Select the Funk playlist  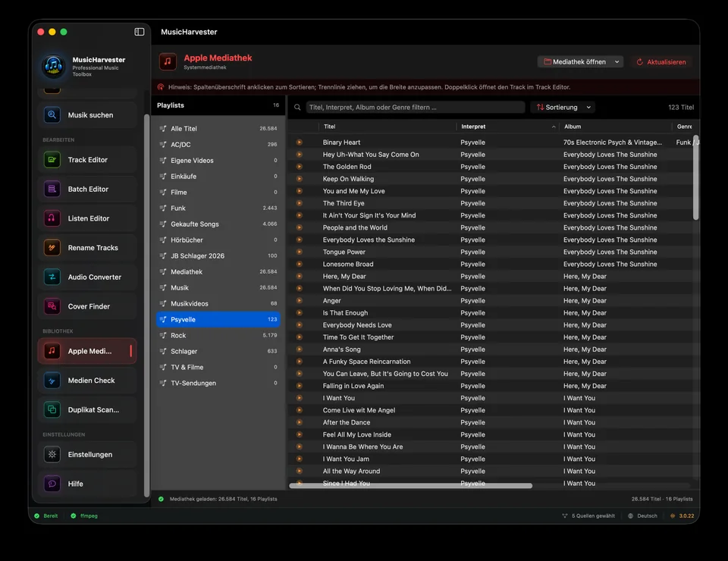click(218, 208)
